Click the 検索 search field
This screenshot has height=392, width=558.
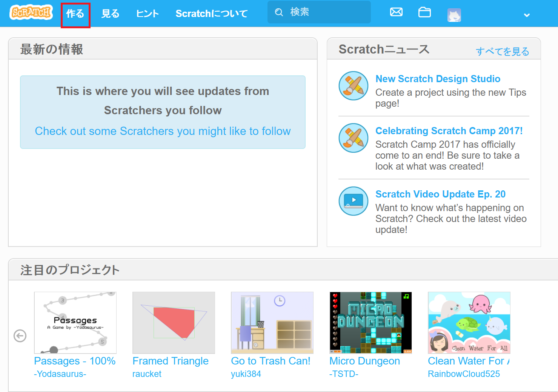[x=319, y=12]
